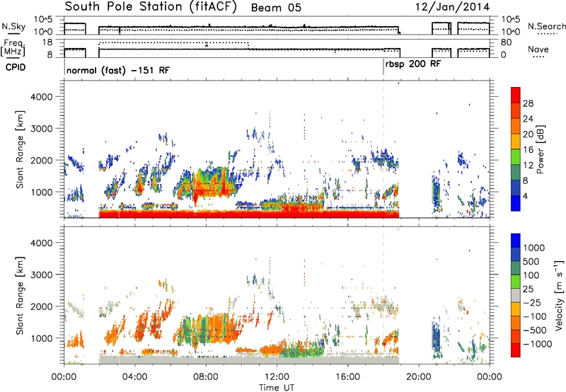Click the '80' tick on the Nave axis
This screenshot has width=566, height=392.
[506, 42]
